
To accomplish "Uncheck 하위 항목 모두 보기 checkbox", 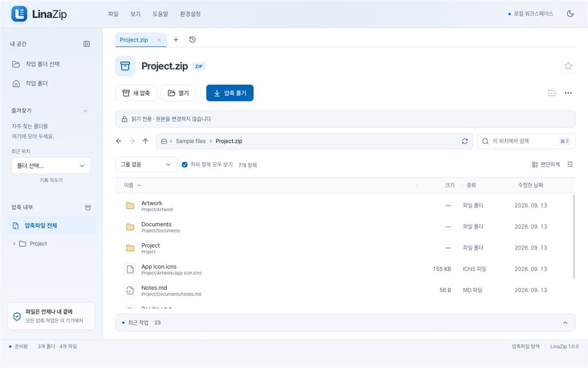I will pos(185,165).
